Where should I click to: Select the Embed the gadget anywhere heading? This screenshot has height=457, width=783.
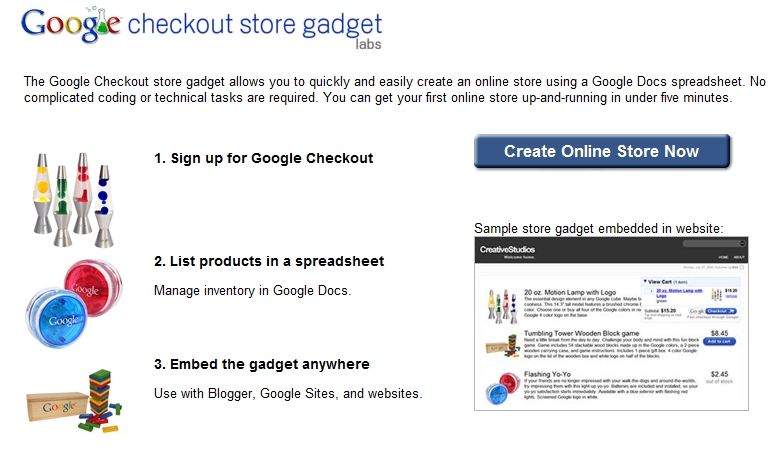click(x=262, y=364)
